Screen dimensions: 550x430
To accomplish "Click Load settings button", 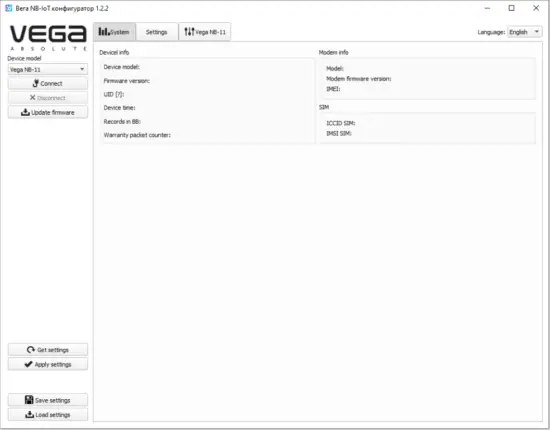I will tap(48, 415).
